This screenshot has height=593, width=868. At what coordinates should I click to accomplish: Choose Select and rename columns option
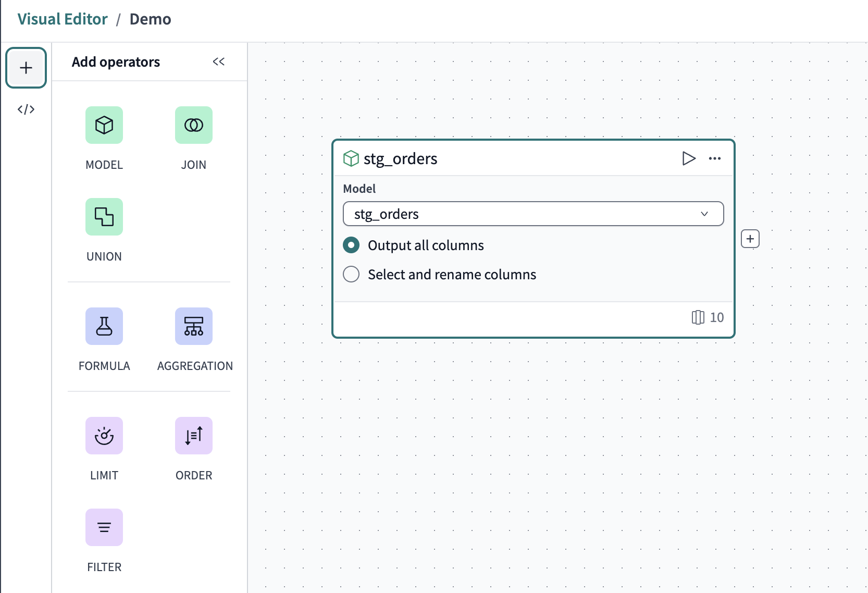pos(351,274)
